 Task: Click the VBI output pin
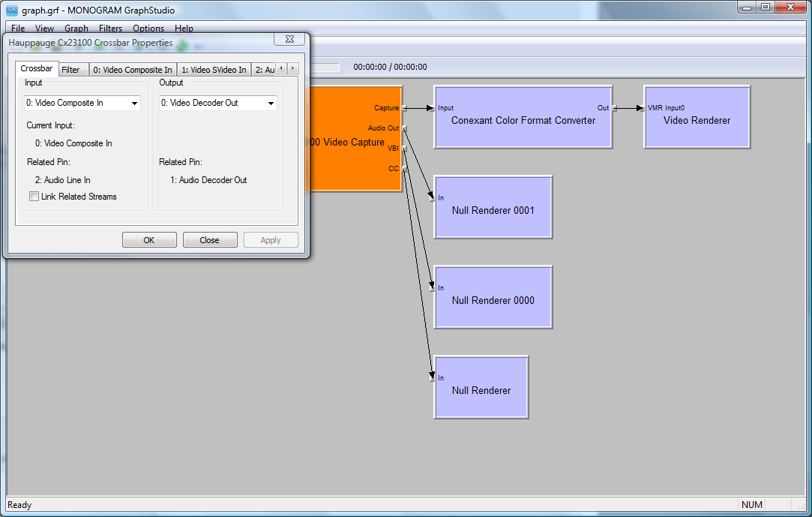(404, 148)
